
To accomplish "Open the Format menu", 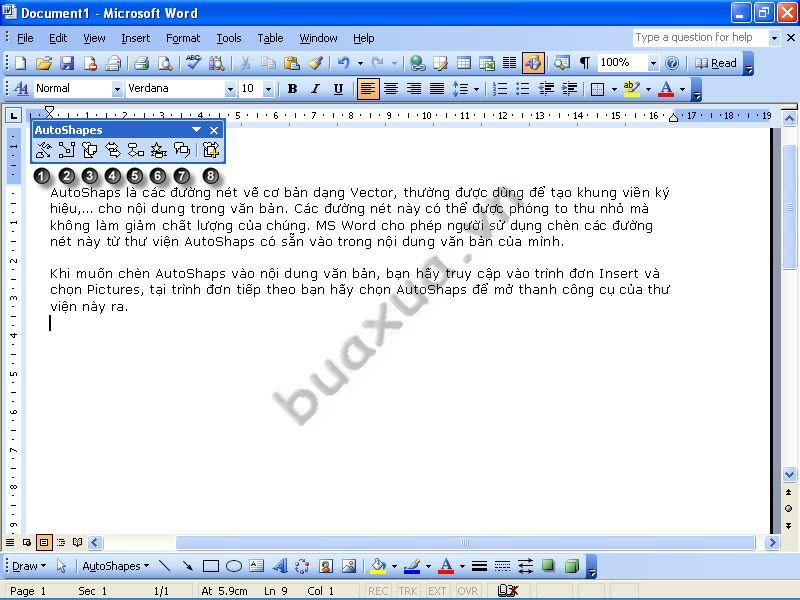I will [183, 38].
